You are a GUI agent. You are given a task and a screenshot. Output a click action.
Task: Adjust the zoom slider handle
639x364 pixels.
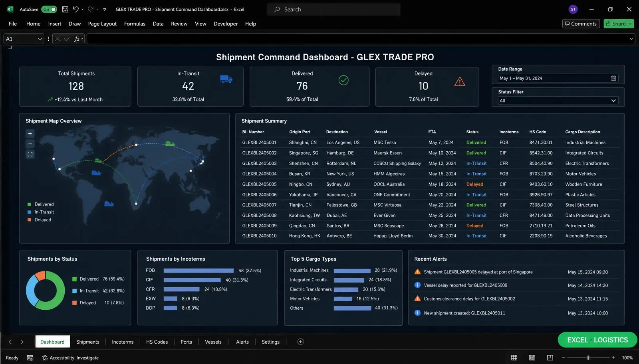(588, 358)
